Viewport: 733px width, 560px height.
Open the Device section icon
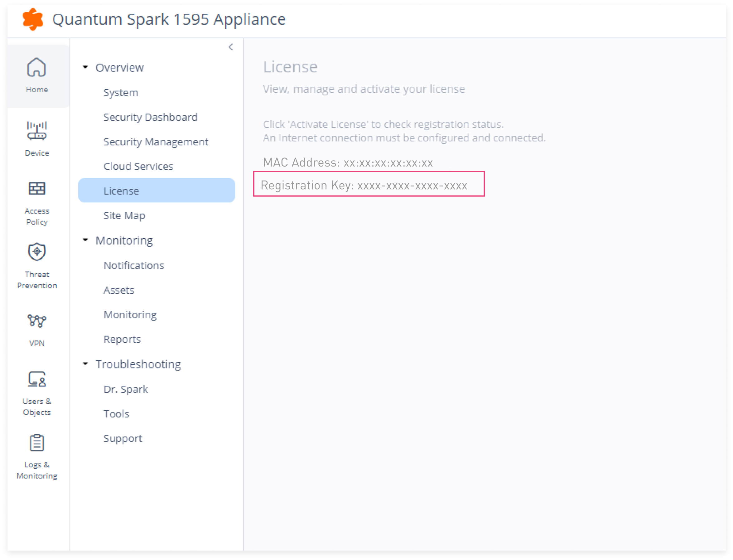click(x=37, y=131)
